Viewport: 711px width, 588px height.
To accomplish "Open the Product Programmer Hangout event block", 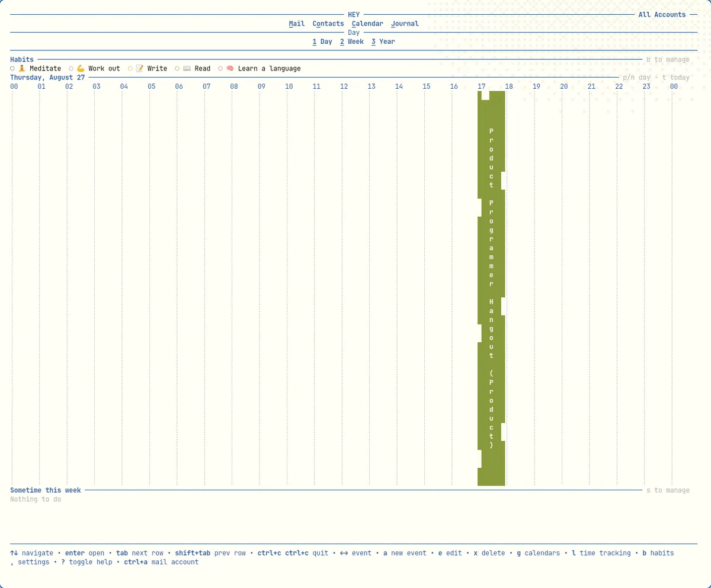I will [491, 288].
